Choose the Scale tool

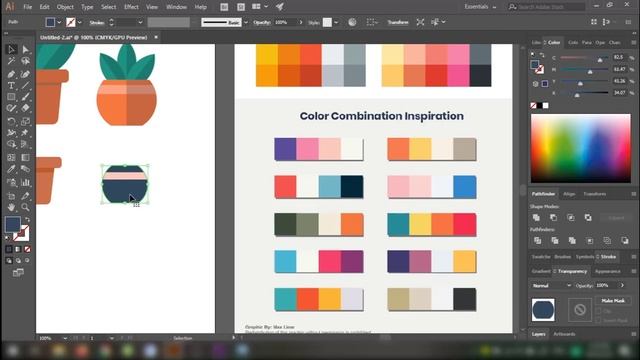pos(25,121)
